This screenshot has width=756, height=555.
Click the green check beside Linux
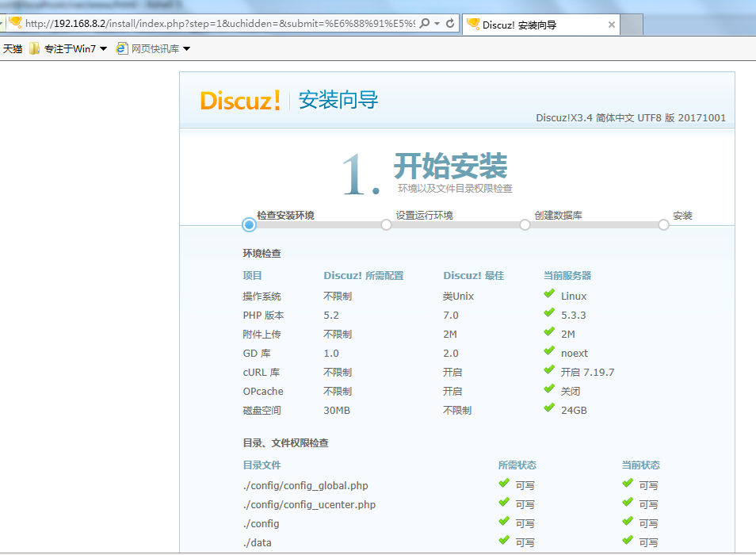tap(549, 293)
